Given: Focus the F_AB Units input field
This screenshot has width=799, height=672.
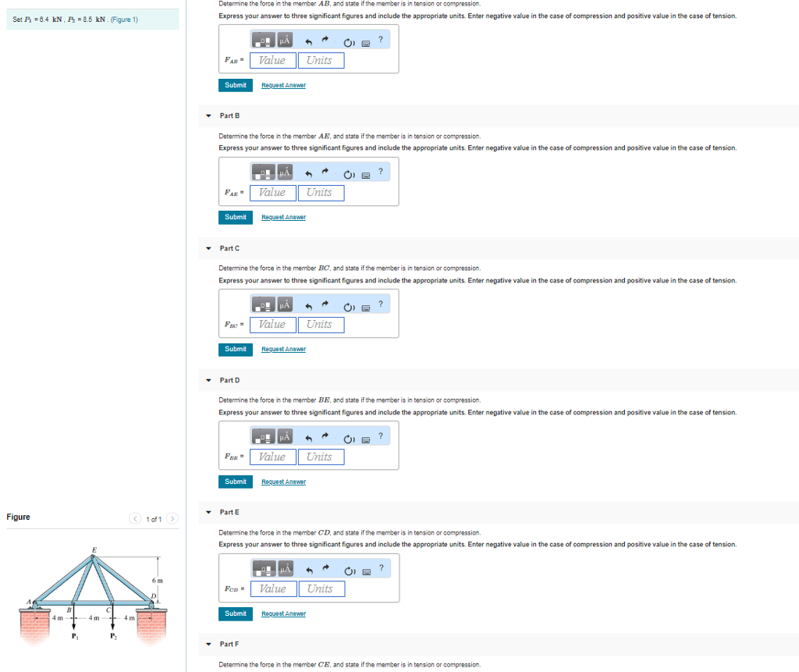Looking at the screenshot, I should click(x=321, y=61).
